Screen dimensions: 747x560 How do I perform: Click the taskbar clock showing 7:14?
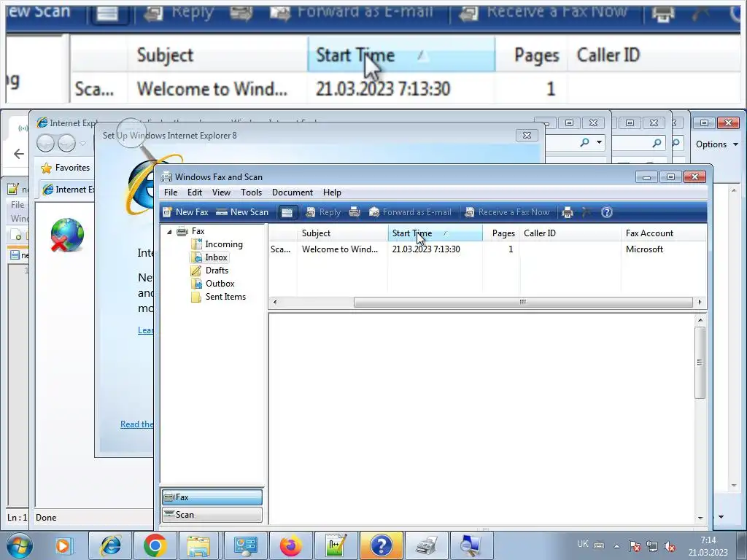pyautogui.click(x=708, y=546)
